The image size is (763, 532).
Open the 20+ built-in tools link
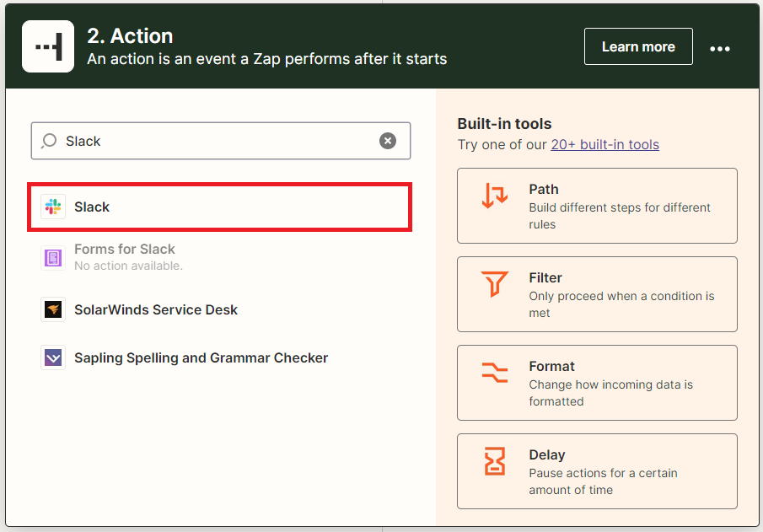604,144
